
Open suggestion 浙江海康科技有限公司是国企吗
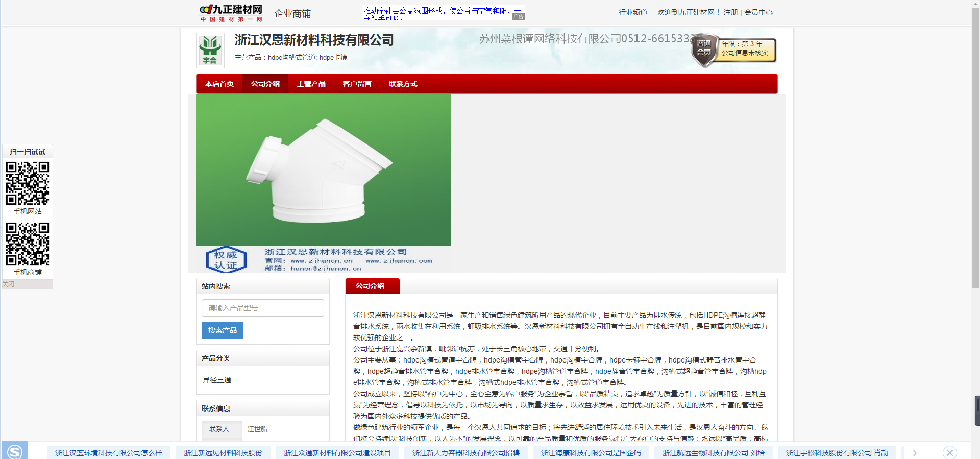pos(591,453)
